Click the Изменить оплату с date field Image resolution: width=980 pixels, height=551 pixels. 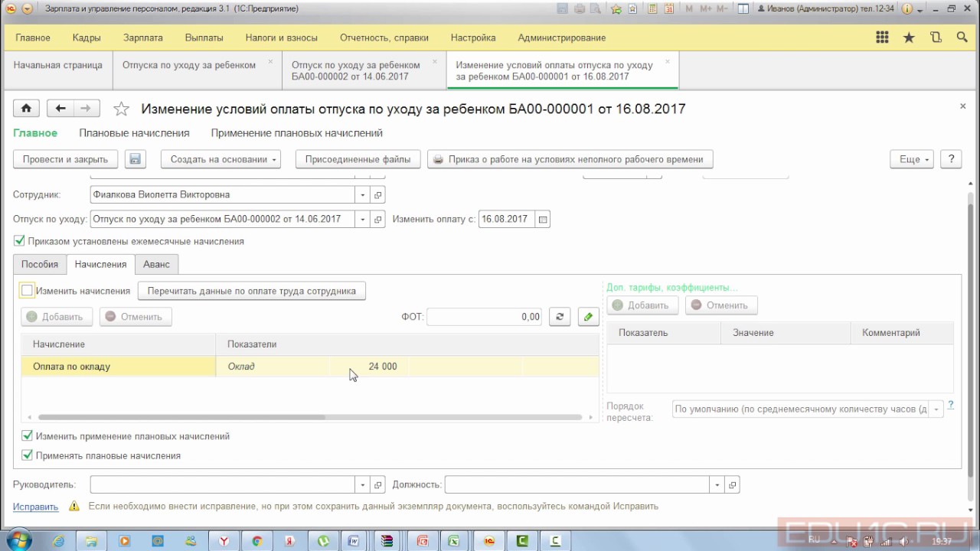point(507,219)
